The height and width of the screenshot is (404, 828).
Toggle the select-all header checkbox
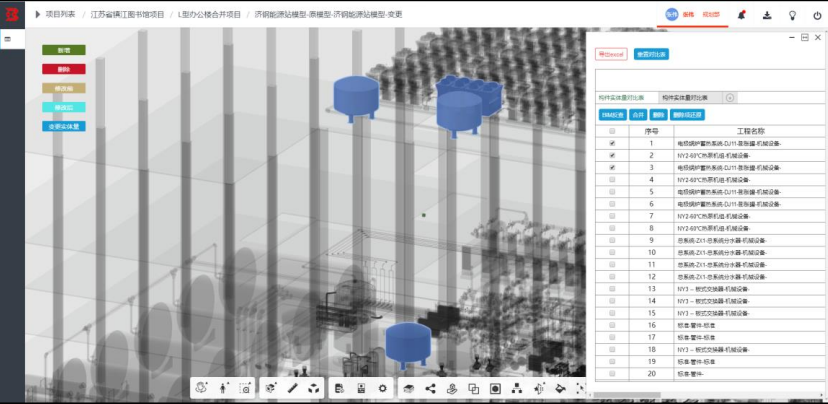pyautogui.click(x=612, y=131)
